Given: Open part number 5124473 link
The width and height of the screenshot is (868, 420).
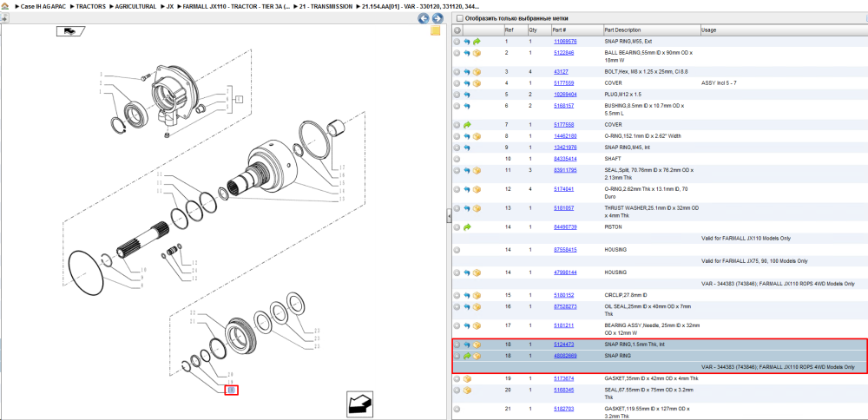Looking at the screenshot, I should (563, 345).
